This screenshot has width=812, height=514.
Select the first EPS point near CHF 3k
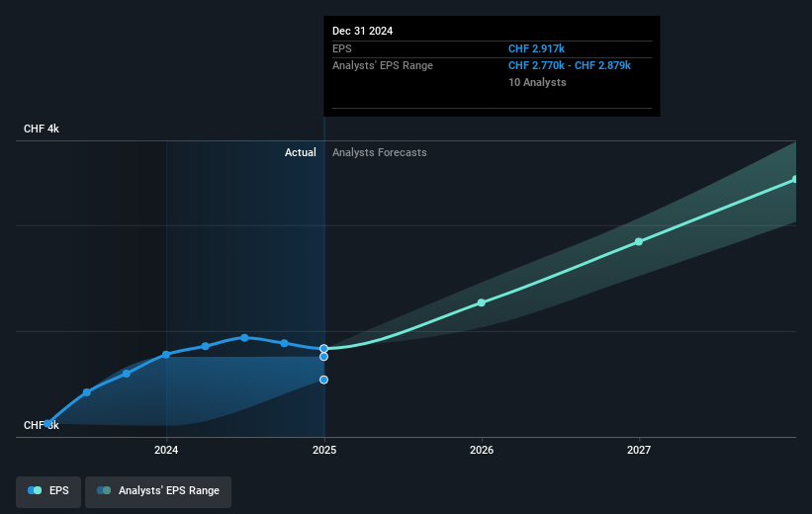[47, 423]
